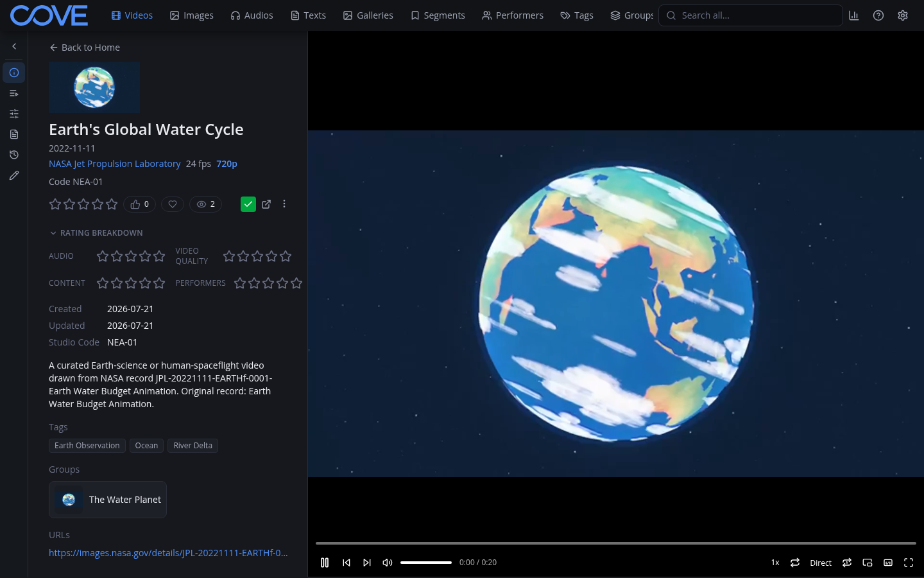Click the 720p resolution link

coord(227,164)
